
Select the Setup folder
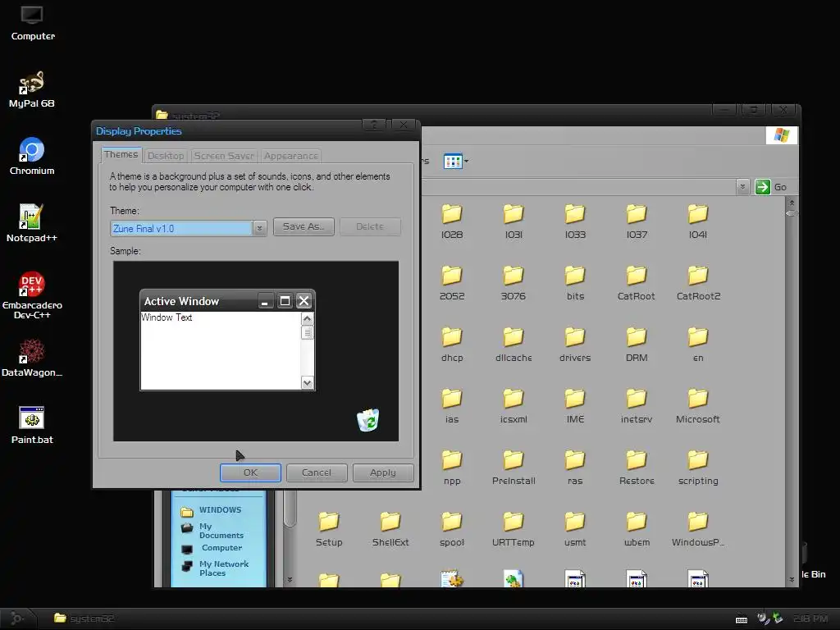[328, 529]
